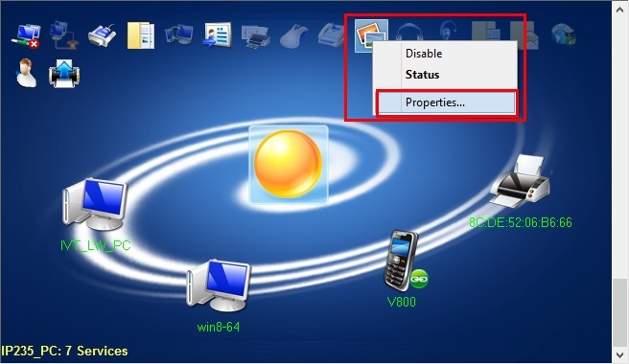Image resolution: width=629 pixels, height=364 pixels.
Task: Click the printer with blue upload arrow icon
Action: 64,74
